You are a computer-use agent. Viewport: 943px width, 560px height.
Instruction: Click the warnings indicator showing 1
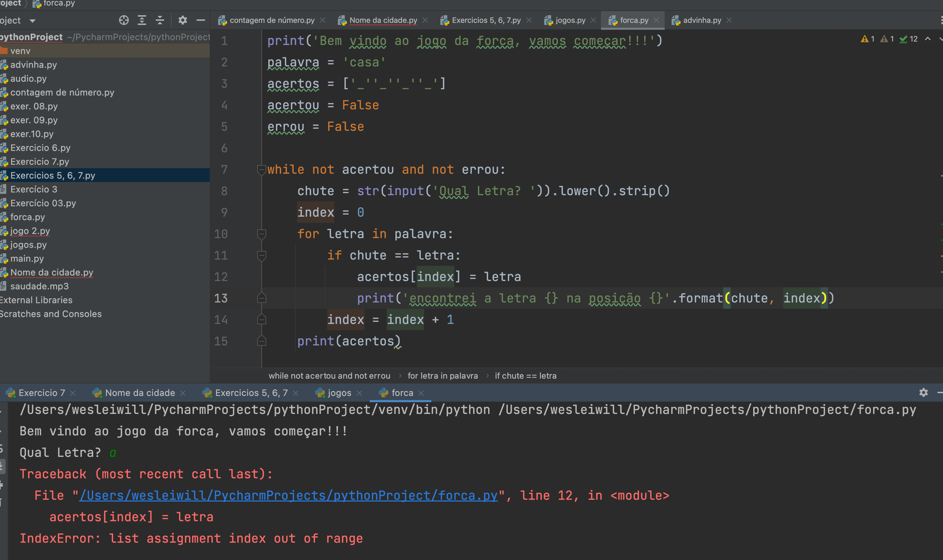click(867, 39)
